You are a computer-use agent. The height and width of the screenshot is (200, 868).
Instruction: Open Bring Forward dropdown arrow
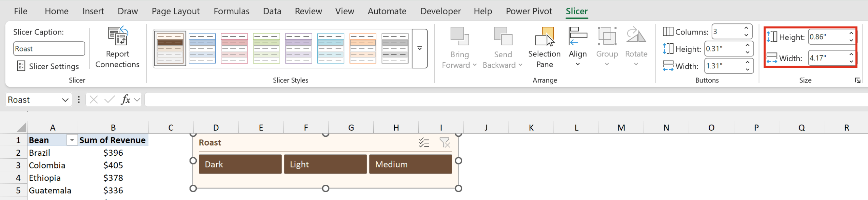[475, 65]
